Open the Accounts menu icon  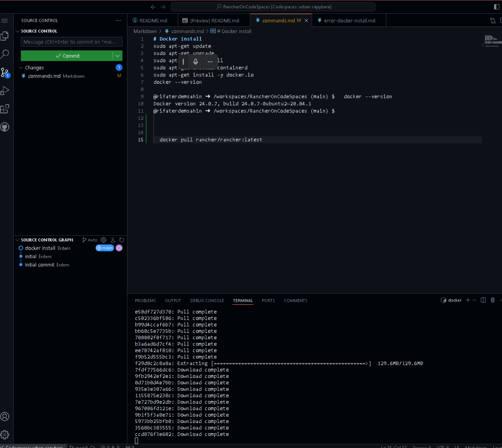point(5,416)
